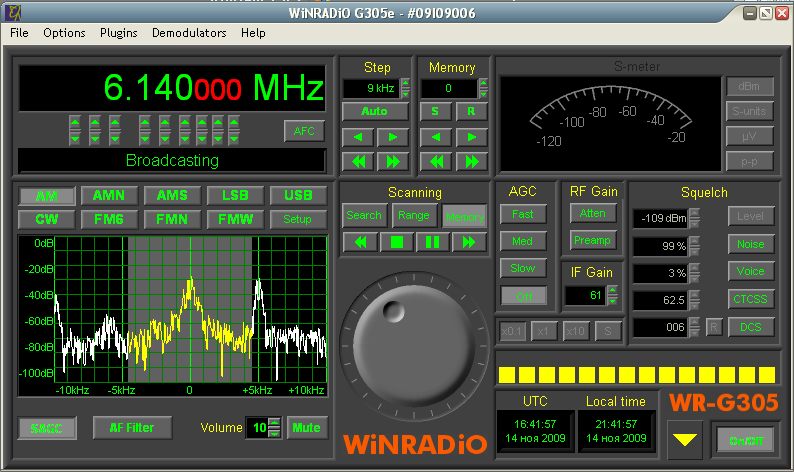Select AMS demodulation mode
794x472 pixels.
tap(172, 195)
